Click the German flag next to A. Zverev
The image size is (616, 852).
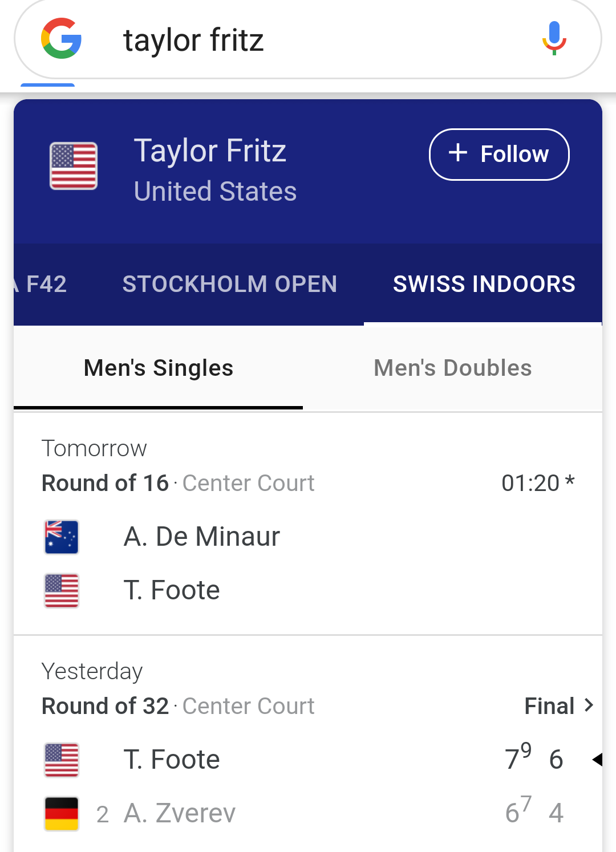coord(62,814)
